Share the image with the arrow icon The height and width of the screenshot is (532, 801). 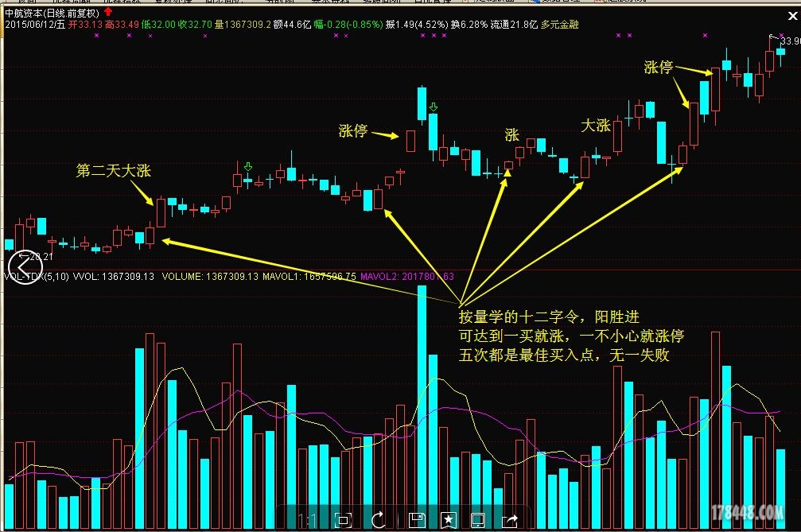(510, 520)
